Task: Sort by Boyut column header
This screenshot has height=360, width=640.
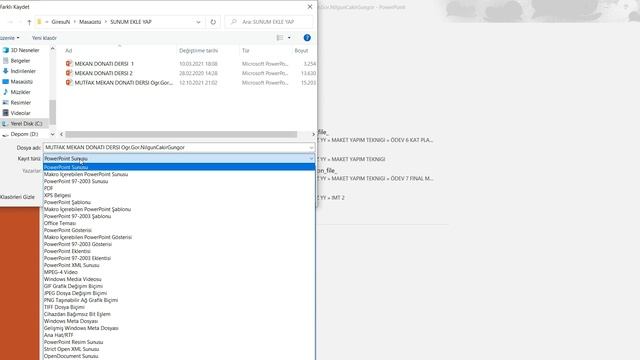Action: tap(301, 51)
